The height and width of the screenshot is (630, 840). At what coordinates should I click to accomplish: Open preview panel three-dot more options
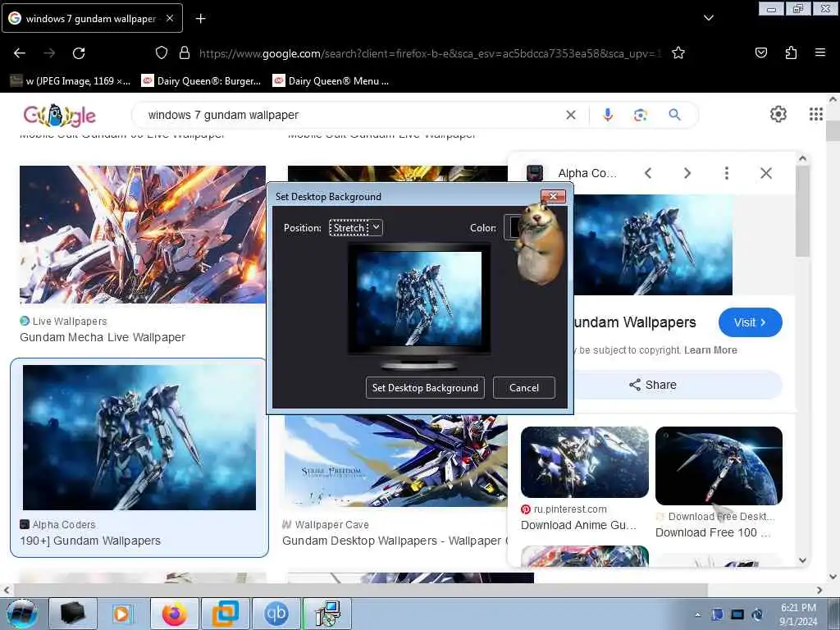(727, 173)
